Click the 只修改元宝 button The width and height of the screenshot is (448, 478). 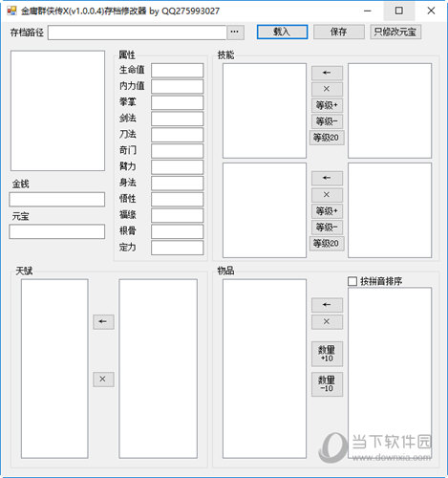tap(395, 32)
